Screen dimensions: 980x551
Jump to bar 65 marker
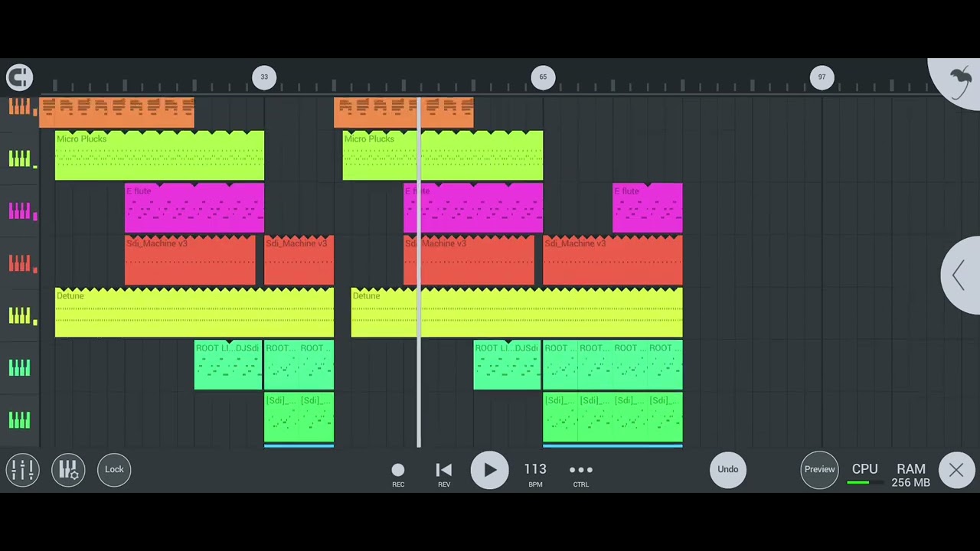coord(543,77)
